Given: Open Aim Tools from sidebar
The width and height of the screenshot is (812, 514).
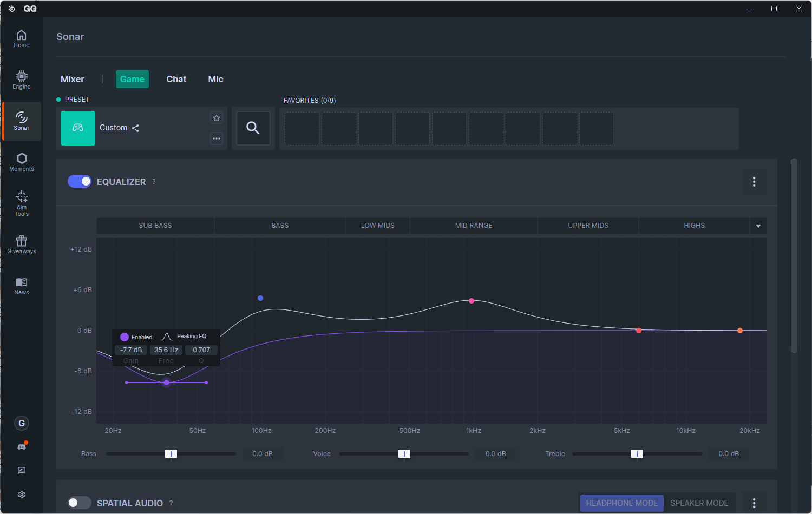Looking at the screenshot, I should click(x=22, y=203).
